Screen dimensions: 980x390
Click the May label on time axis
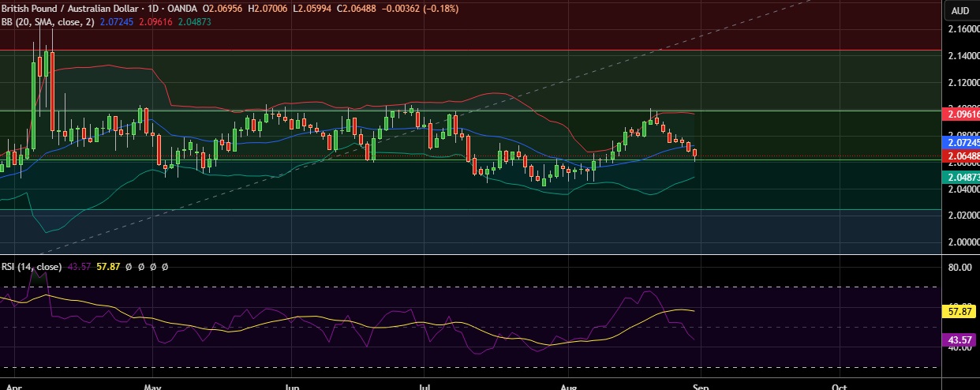[153, 387]
